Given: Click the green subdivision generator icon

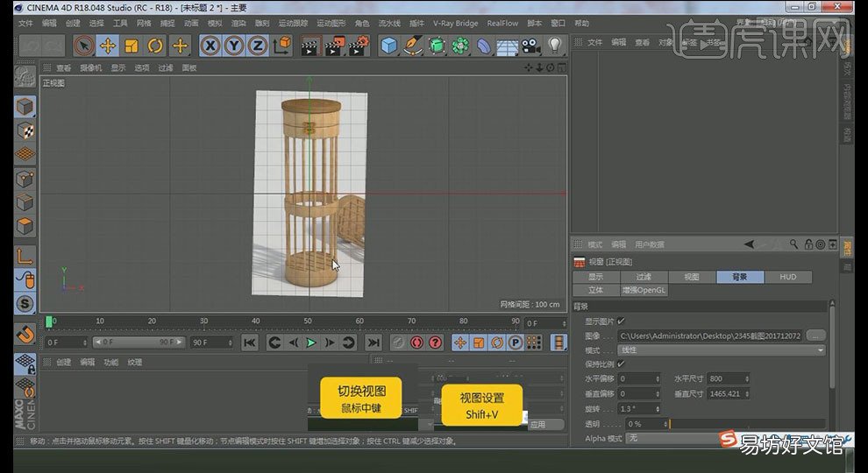Looking at the screenshot, I should (437, 46).
